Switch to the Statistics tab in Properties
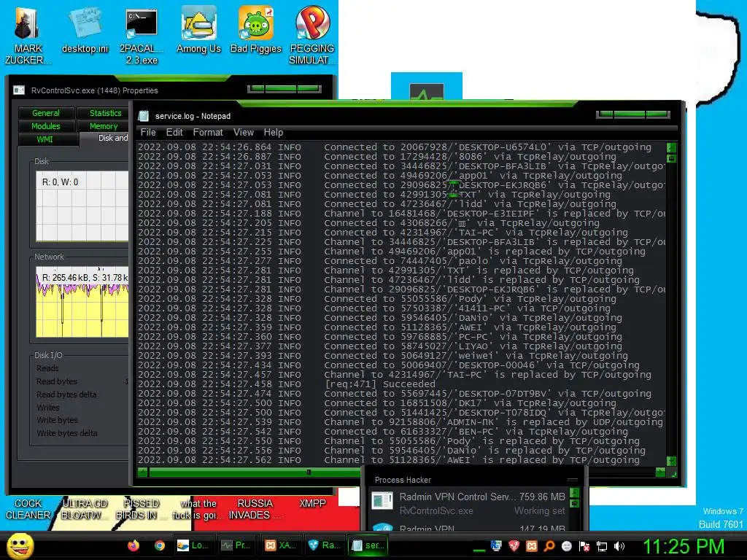The width and height of the screenshot is (747, 560). (x=105, y=113)
